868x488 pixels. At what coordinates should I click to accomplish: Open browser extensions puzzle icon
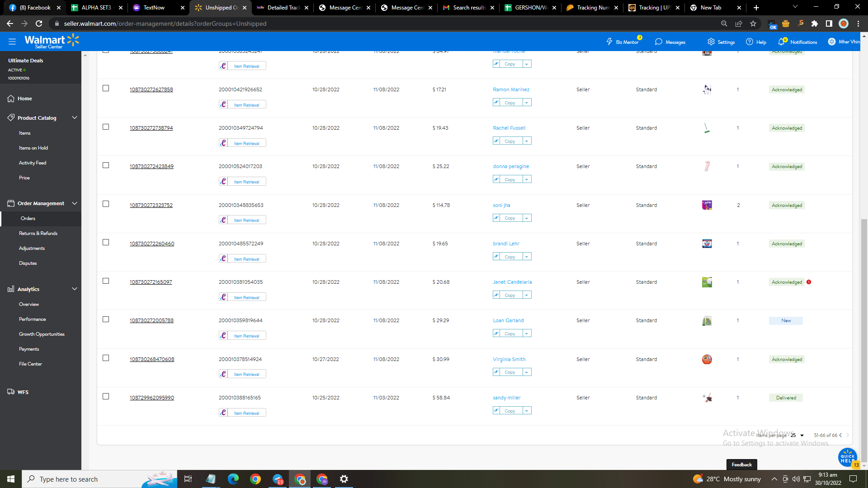pyautogui.click(x=815, y=23)
